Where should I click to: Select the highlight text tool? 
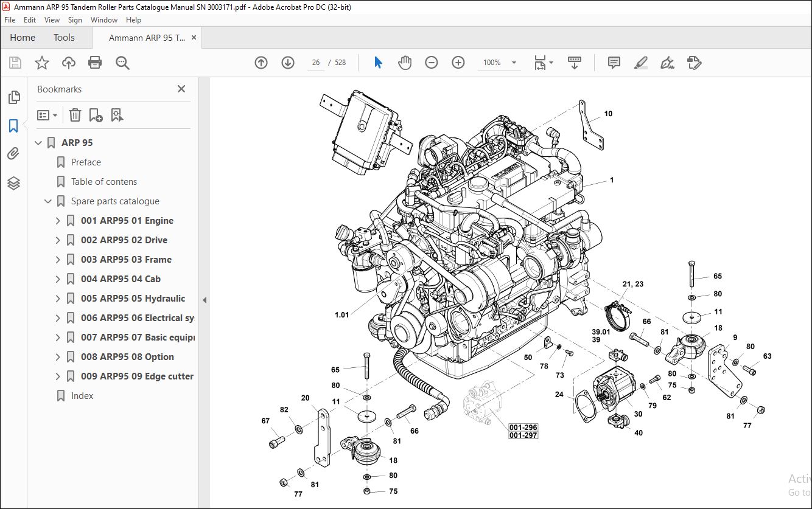(640, 63)
